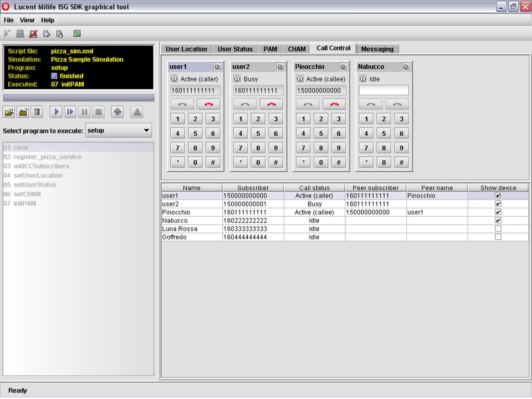
Task: Open script file with folder icon
Action: point(9,112)
